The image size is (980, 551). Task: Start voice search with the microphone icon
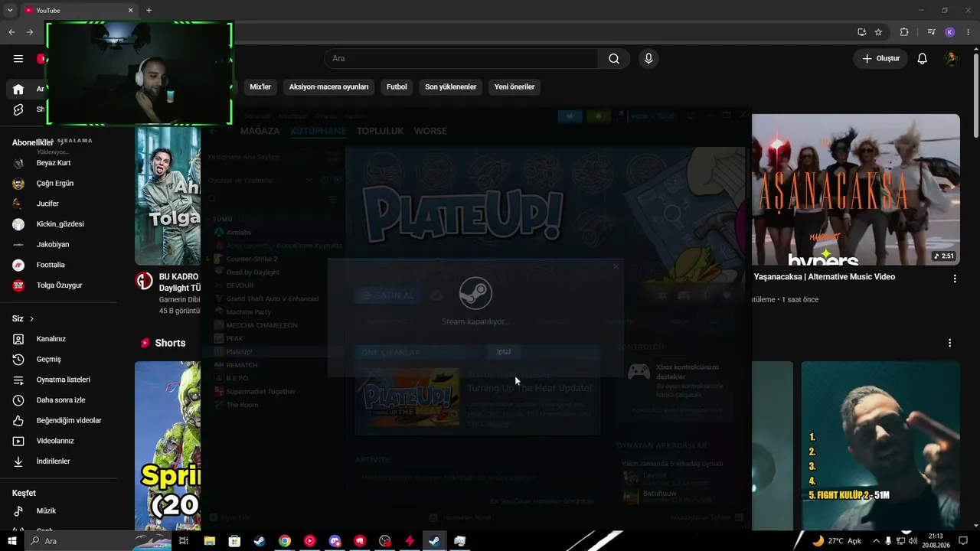tap(648, 59)
